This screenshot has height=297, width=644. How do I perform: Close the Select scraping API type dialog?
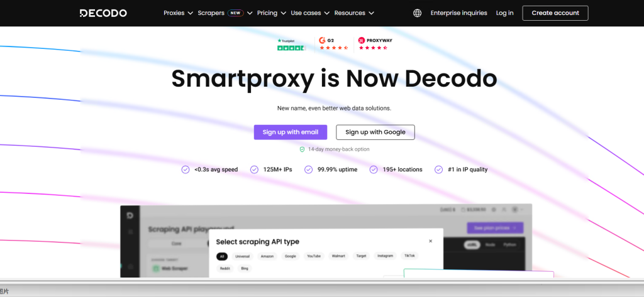click(430, 241)
